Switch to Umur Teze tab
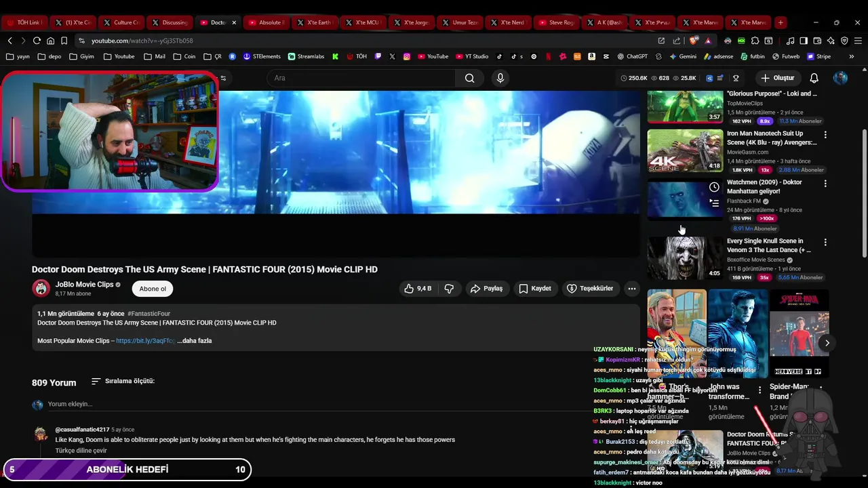 click(459, 22)
